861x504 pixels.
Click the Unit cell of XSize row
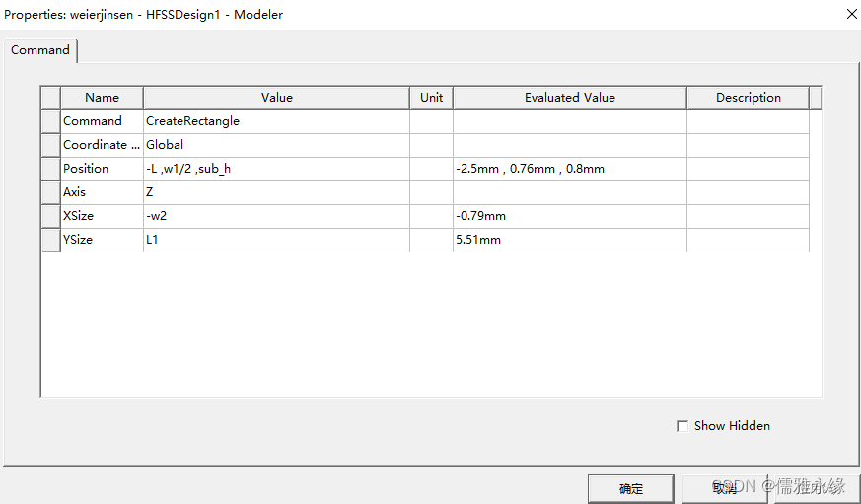tap(432, 216)
